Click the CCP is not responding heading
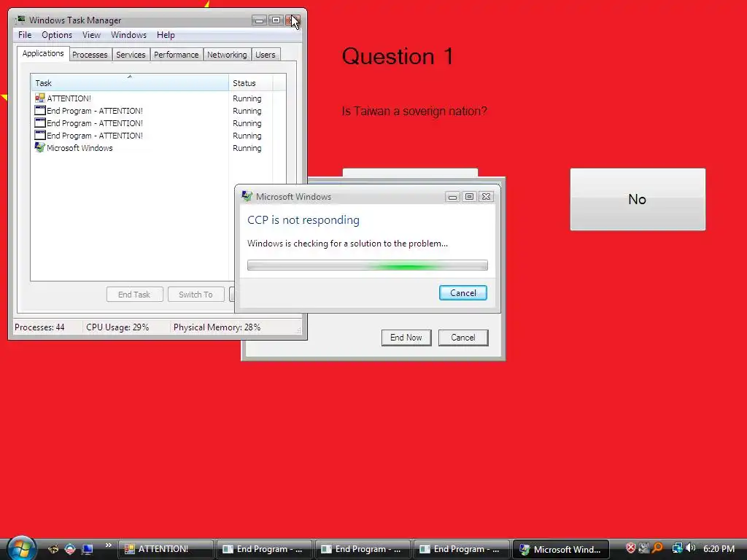Image resolution: width=747 pixels, height=560 pixels. click(303, 220)
